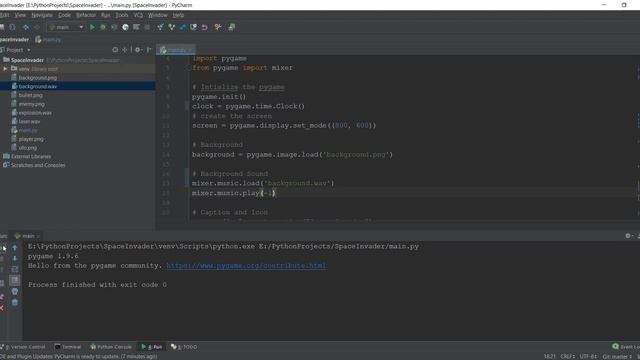Select background.wav in project tree

[x=38, y=87]
